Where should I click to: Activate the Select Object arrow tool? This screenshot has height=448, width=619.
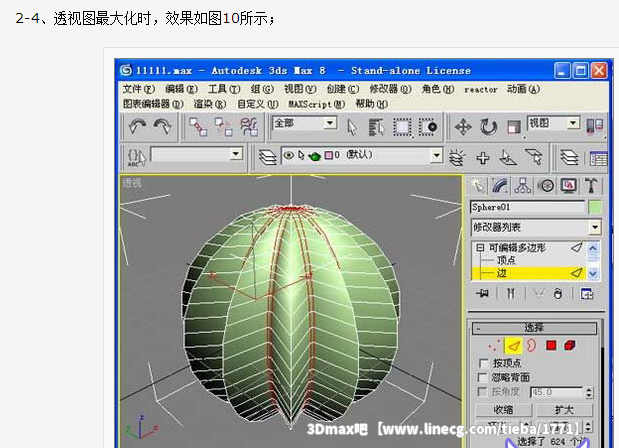[351, 127]
